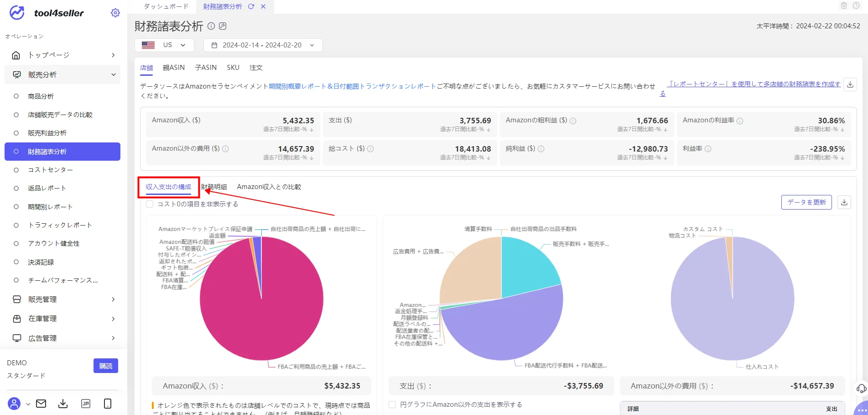Image resolution: width=868 pixels, height=415 pixels.
Task: Open アカウント健全性 in sidebar
Action: point(54,243)
